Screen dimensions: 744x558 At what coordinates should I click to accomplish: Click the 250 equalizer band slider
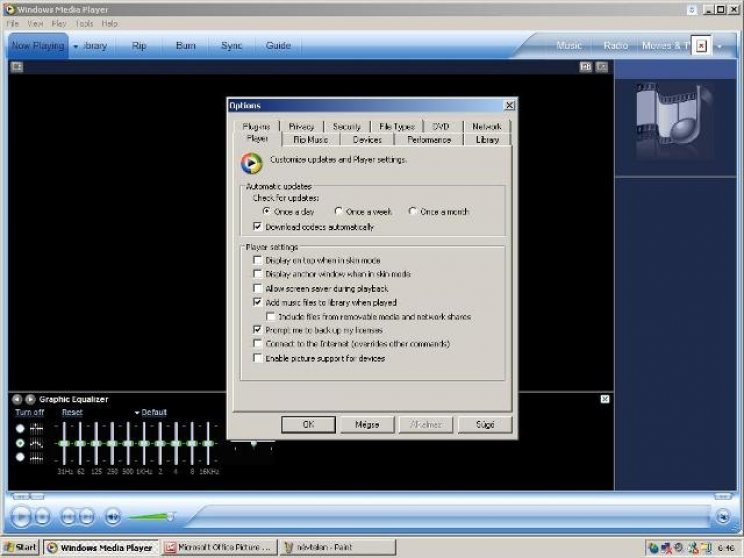click(112, 444)
